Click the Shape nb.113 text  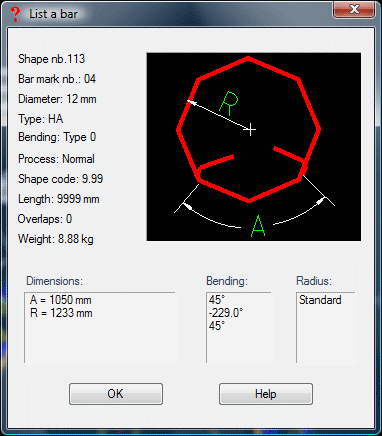(51, 59)
